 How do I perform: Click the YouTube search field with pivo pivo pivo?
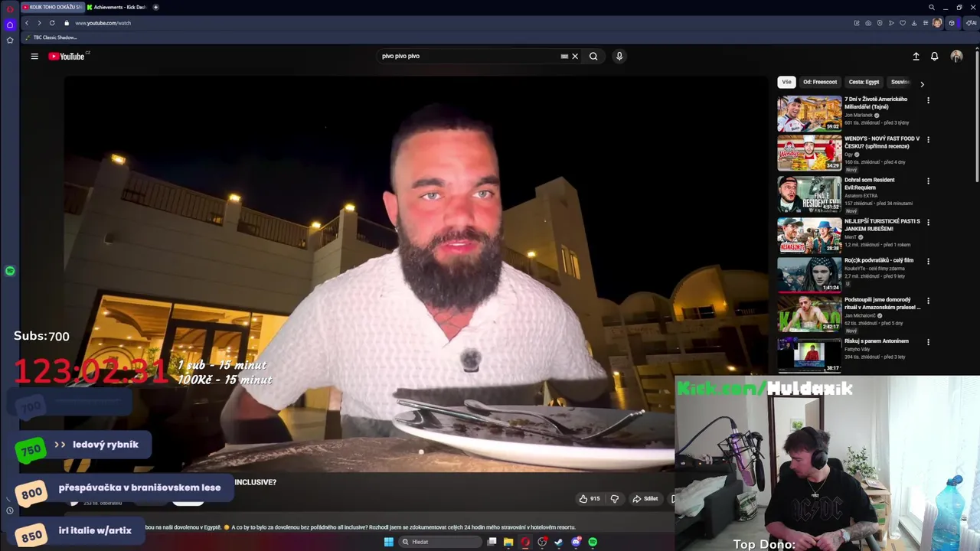[467, 56]
